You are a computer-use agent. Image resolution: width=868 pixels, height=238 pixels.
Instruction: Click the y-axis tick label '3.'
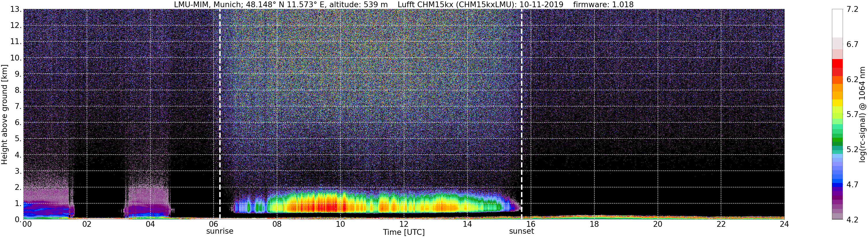point(18,171)
